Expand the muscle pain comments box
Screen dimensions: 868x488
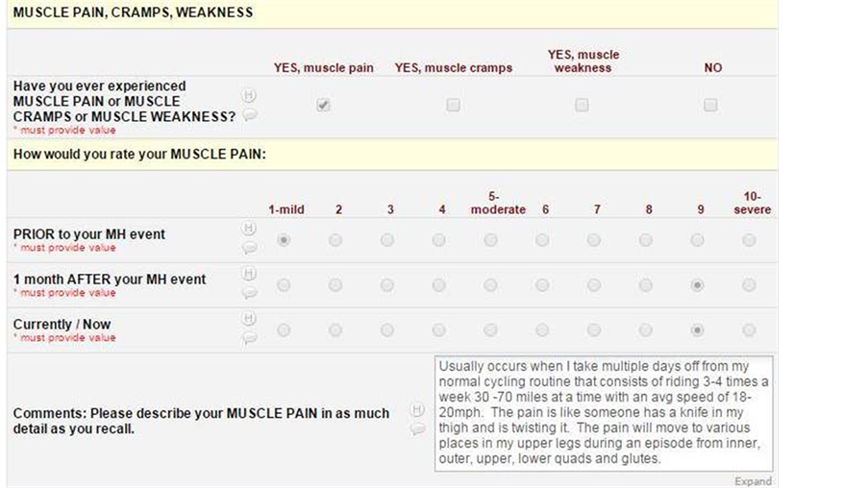753,481
